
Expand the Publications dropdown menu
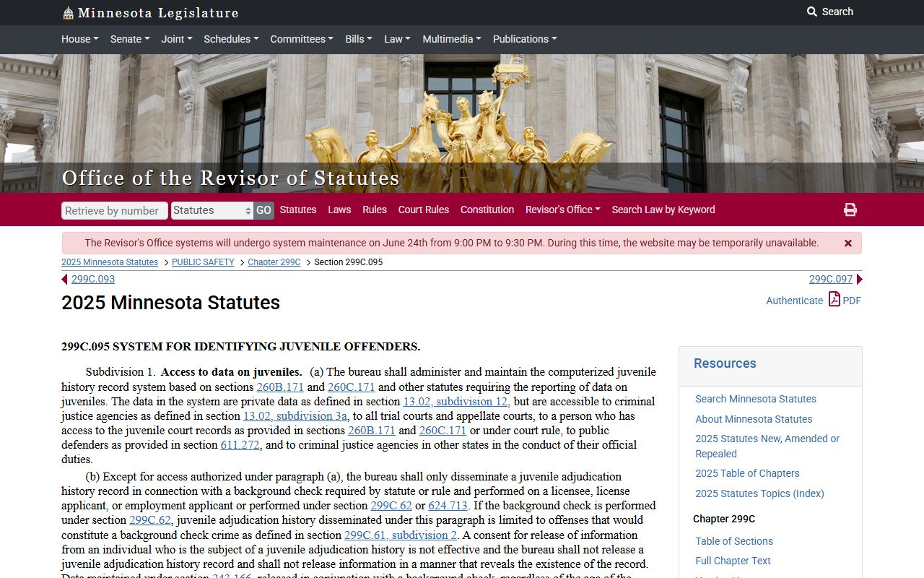pos(525,39)
